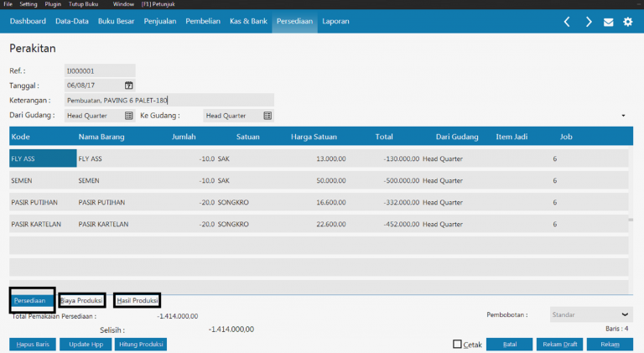Screen dimensions: 644x353
Task: Expand the Pembobotan dropdown
Action: click(x=626, y=314)
